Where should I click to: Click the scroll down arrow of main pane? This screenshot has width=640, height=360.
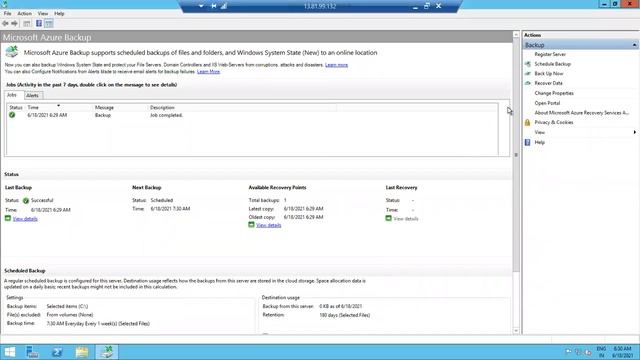[516, 331]
